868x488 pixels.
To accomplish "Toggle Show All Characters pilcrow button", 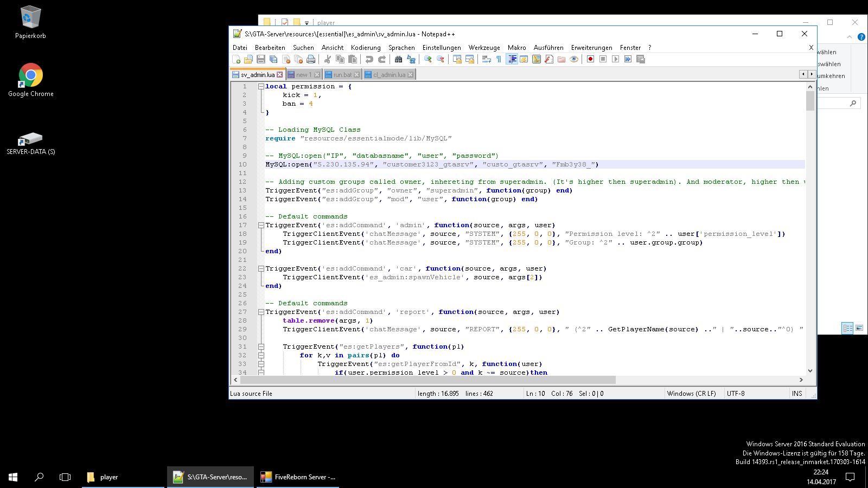I will (499, 59).
